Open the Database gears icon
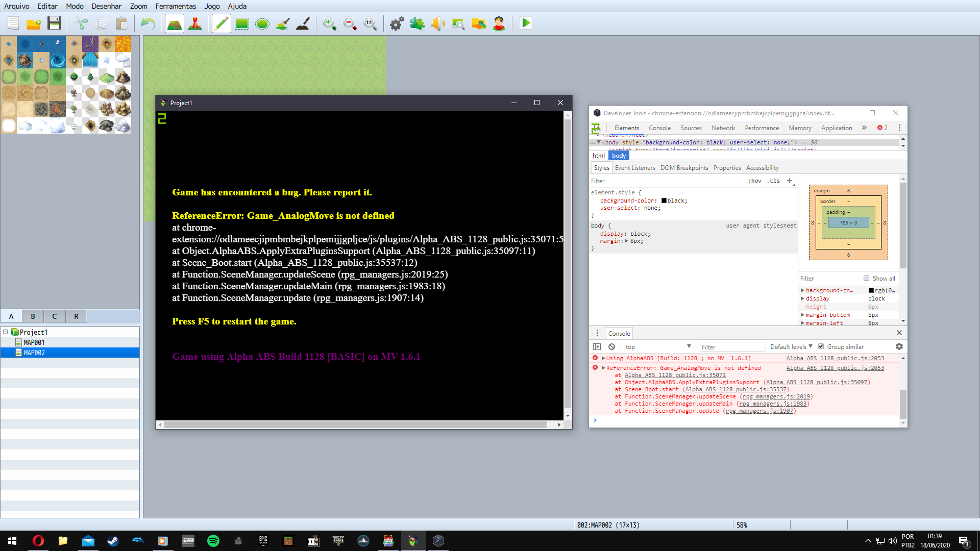980x551 pixels. [x=397, y=23]
